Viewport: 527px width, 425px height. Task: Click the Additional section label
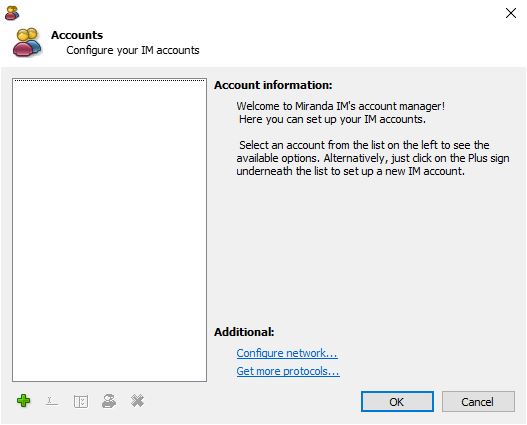click(x=244, y=332)
